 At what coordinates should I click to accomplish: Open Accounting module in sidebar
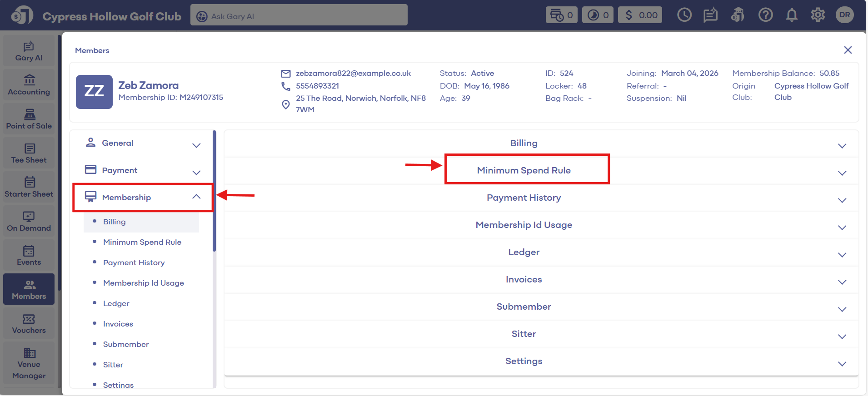29,85
